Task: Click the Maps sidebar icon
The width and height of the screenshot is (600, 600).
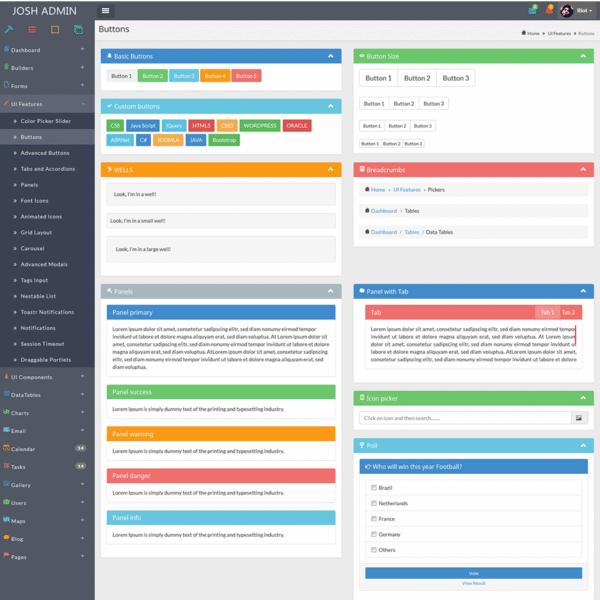Action: (x=7, y=520)
